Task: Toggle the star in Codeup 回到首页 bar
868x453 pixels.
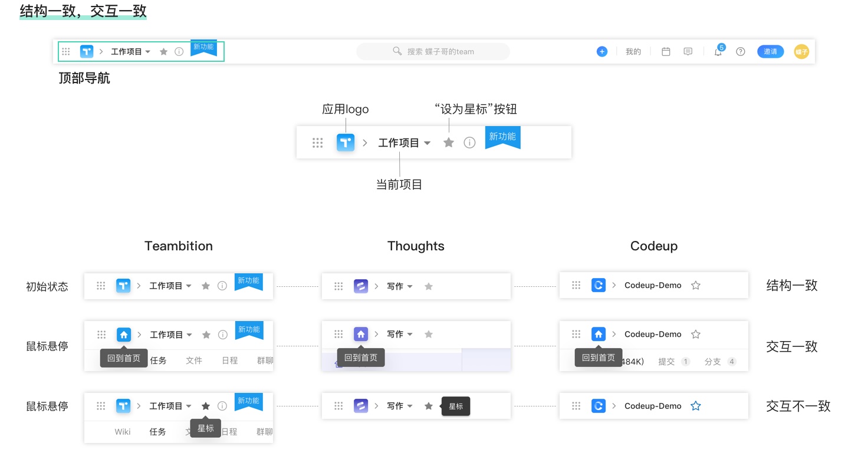Action: coord(696,334)
